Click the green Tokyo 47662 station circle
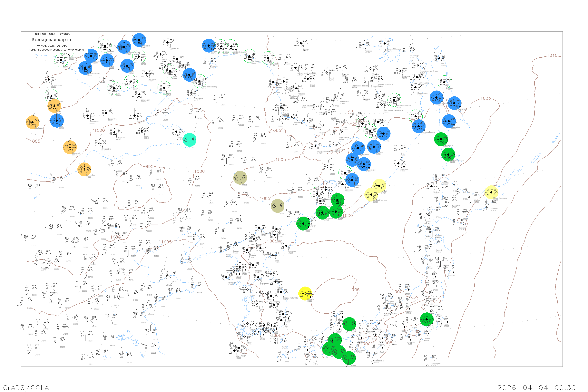 [427, 319]
